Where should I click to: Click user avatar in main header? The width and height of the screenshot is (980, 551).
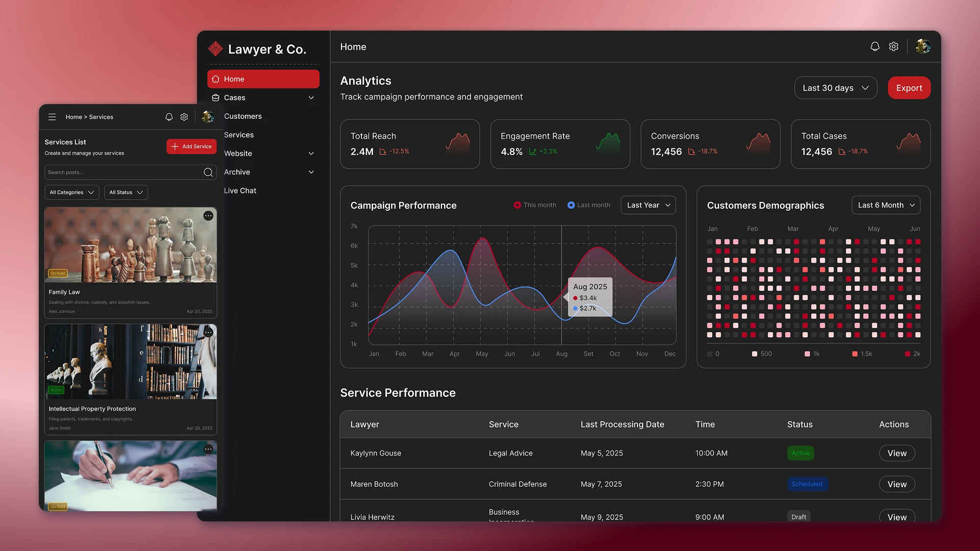click(x=923, y=46)
